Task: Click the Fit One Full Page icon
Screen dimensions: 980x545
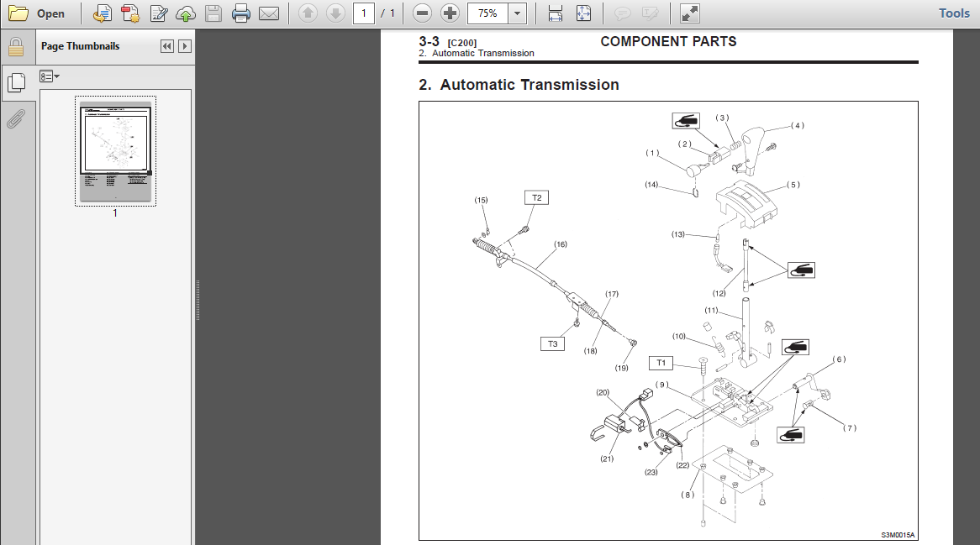Action: pyautogui.click(x=584, y=13)
